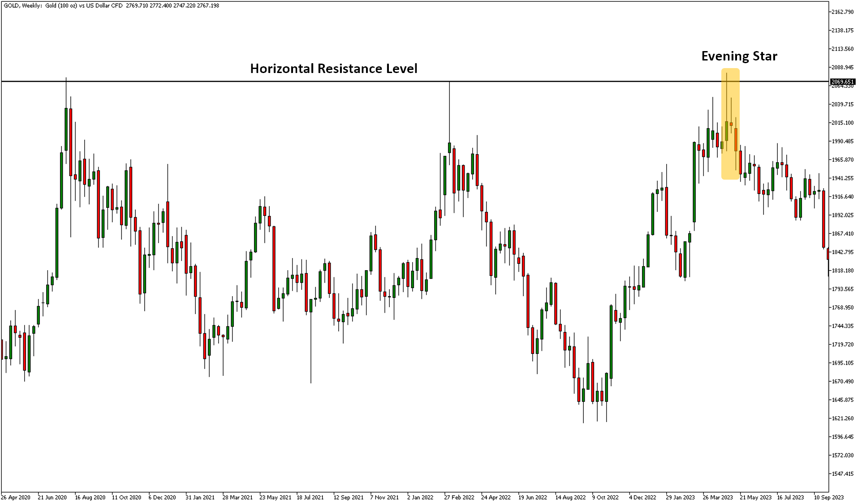The width and height of the screenshot is (862, 504).
Task: Click the 11 Oct 2020 date label
Action: pos(126,497)
